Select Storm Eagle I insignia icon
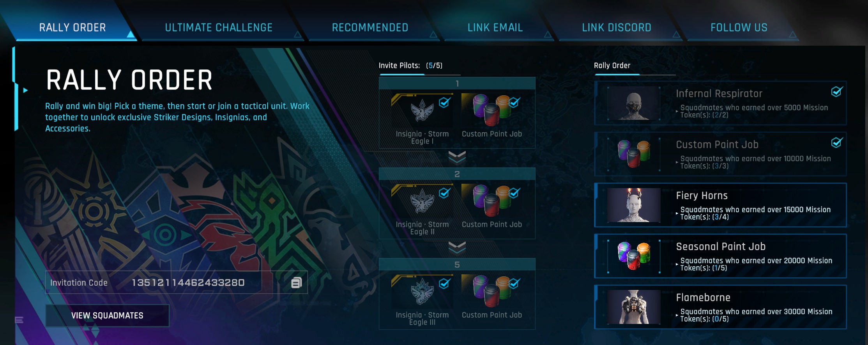Image resolution: width=868 pixels, height=345 pixels. coord(422,110)
